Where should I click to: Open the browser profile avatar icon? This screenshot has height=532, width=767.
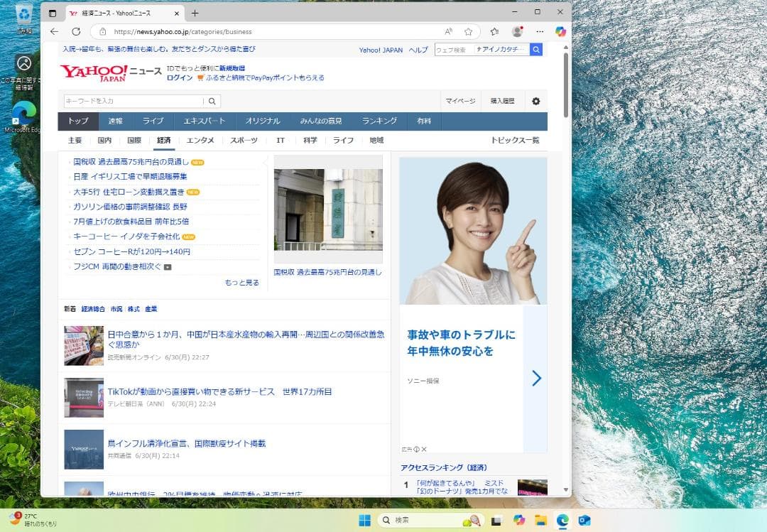pos(517,31)
